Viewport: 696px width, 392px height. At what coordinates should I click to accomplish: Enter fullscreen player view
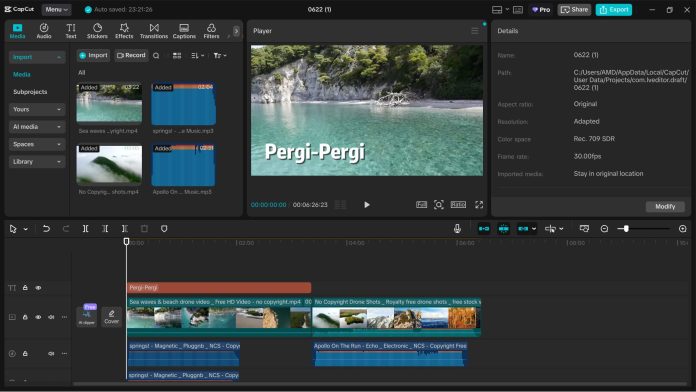479,205
